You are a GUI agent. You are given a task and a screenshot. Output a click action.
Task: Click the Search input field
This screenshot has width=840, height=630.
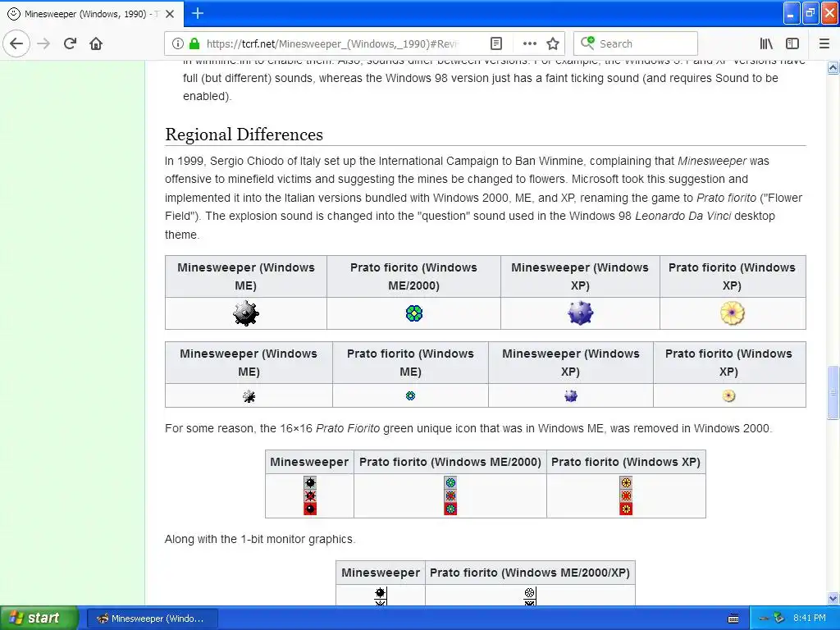(x=636, y=43)
